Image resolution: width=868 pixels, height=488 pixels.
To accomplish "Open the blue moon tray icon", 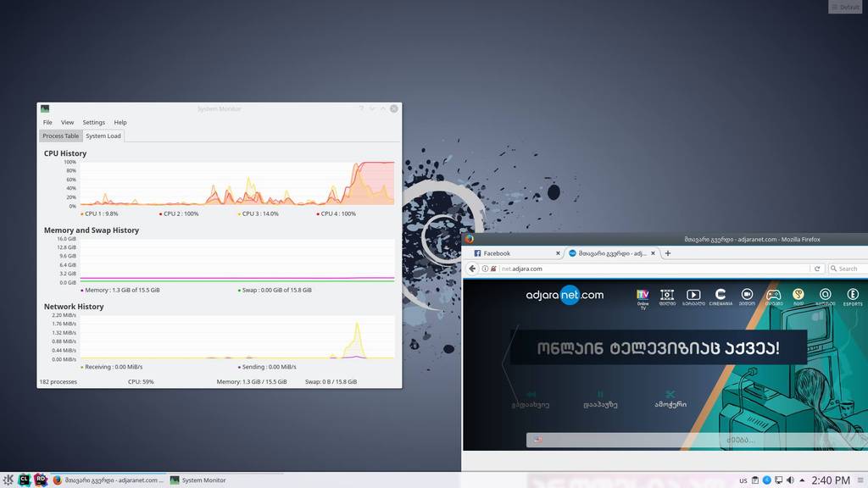I will click(x=766, y=480).
